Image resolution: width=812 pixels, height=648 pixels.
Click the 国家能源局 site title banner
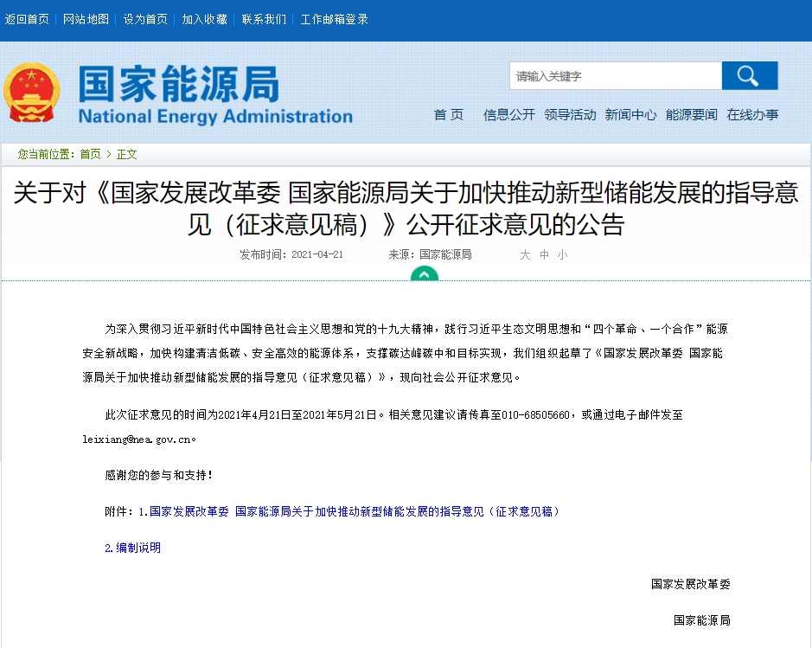[179, 83]
